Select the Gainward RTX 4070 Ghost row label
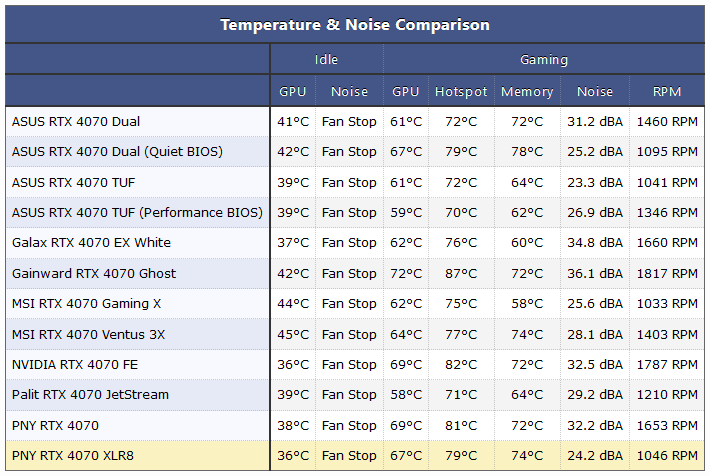The image size is (710, 476). coord(94,274)
